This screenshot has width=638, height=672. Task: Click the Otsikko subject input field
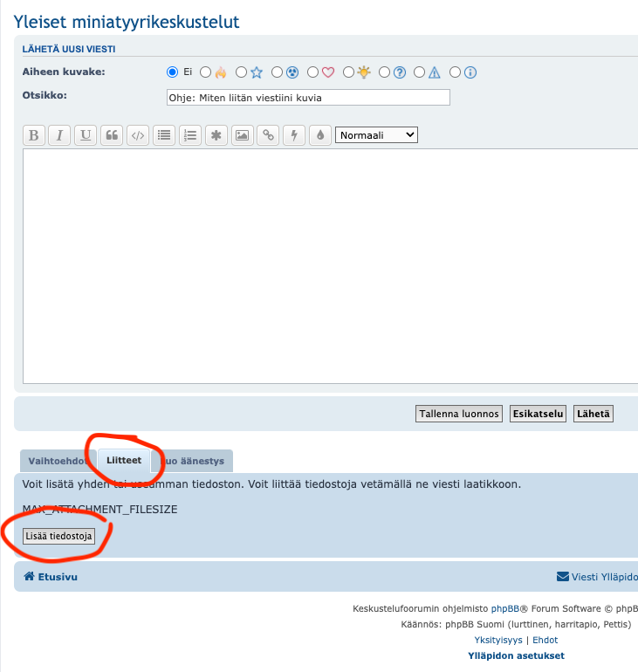tap(308, 97)
